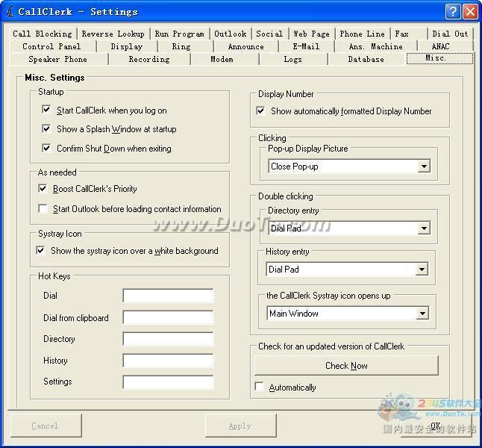Open the Web Page tab
Screen dimensions: 482x448
point(311,34)
